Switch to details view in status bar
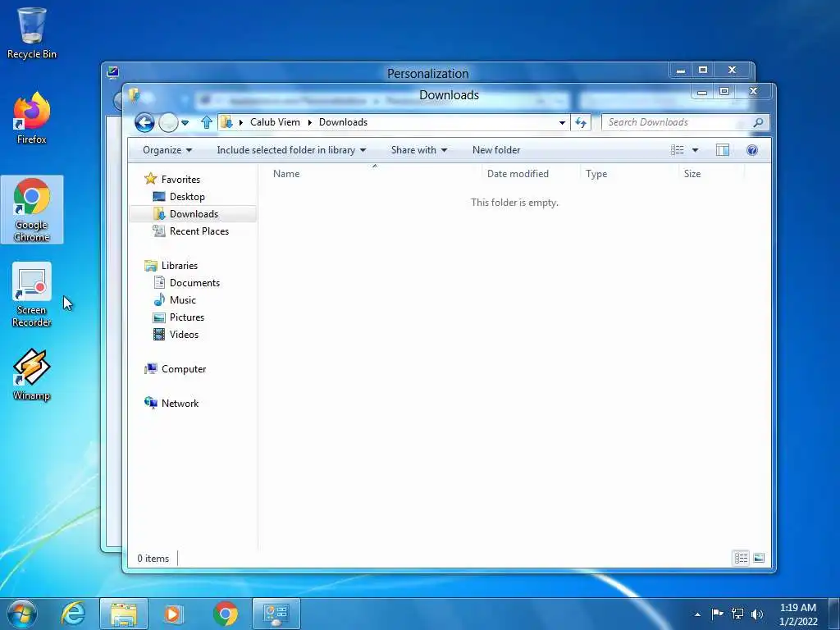 pos(742,558)
